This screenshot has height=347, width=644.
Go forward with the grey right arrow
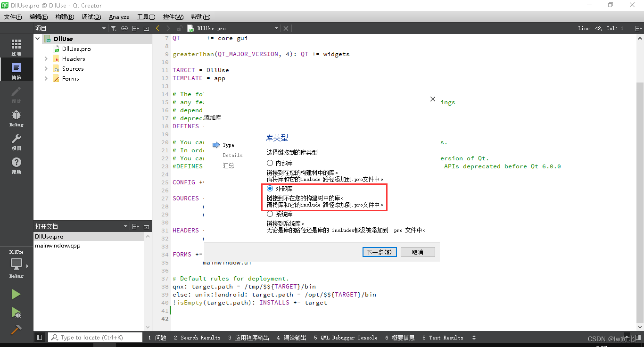click(x=168, y=28)
